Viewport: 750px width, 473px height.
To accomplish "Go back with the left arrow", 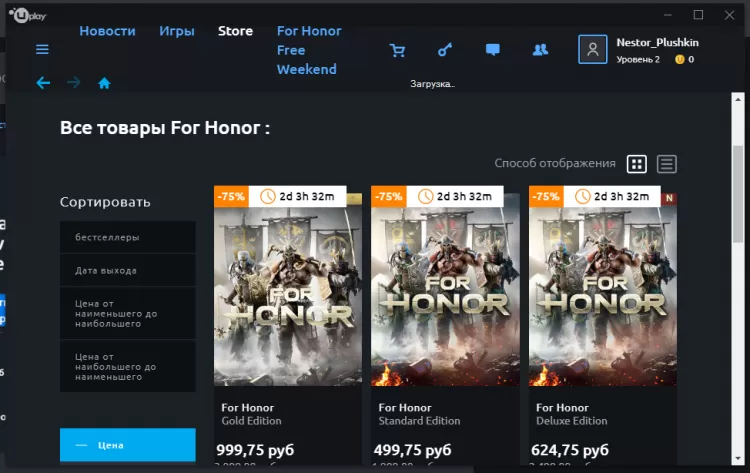I will [x=43, y=83].
